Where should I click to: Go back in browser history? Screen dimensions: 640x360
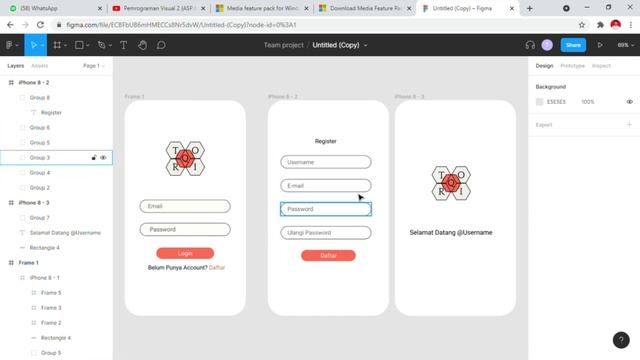coord(10,25)
